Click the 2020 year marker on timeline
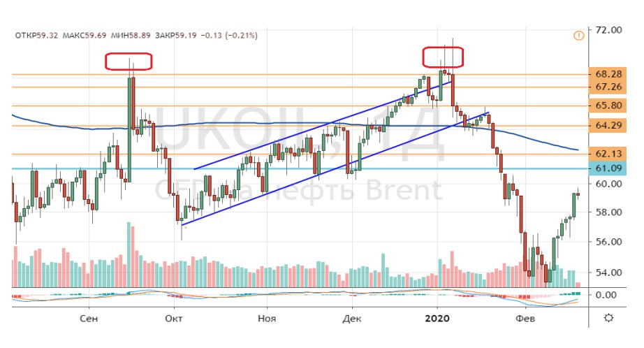 tap(438, 319)
